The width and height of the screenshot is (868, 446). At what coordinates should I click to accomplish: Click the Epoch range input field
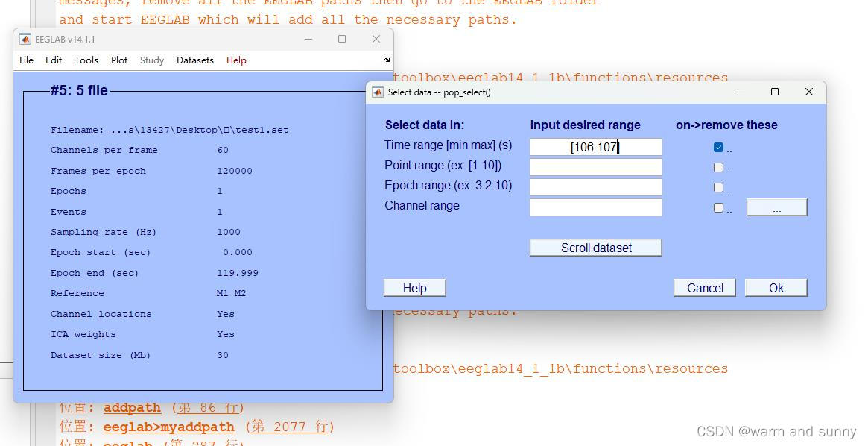595,187
